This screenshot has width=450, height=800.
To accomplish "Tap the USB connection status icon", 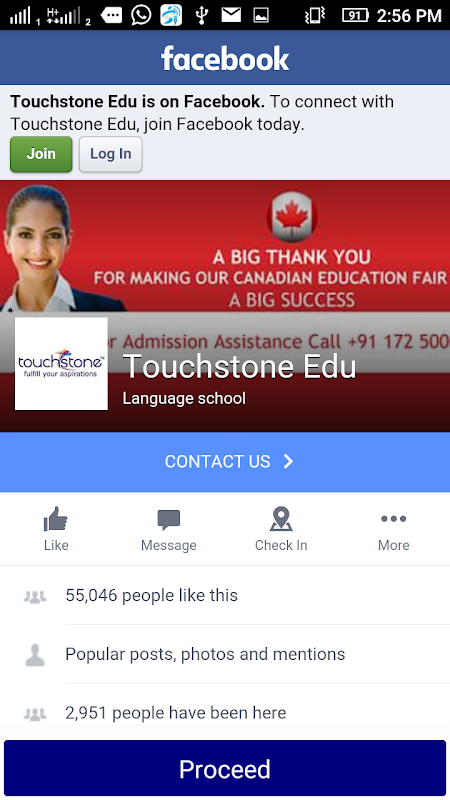I will pyautogui.click(x=202, y=15).
